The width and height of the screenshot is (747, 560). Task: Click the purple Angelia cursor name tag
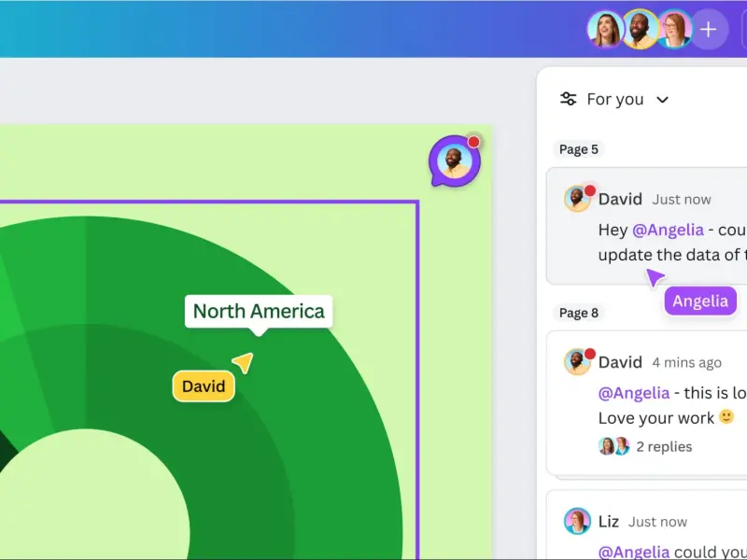click(x=700, y=301)
